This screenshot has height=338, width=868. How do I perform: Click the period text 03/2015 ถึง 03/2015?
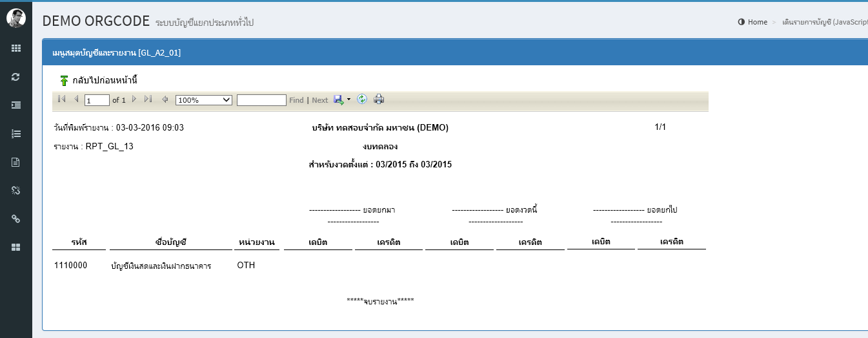[x=414, y=164]
